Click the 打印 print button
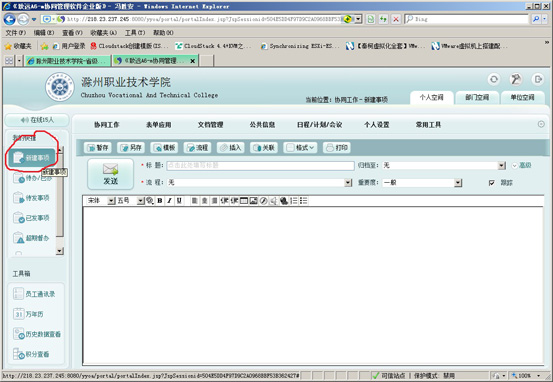Image resolution: width=553 pixels, height=382 pixels. 337,147
